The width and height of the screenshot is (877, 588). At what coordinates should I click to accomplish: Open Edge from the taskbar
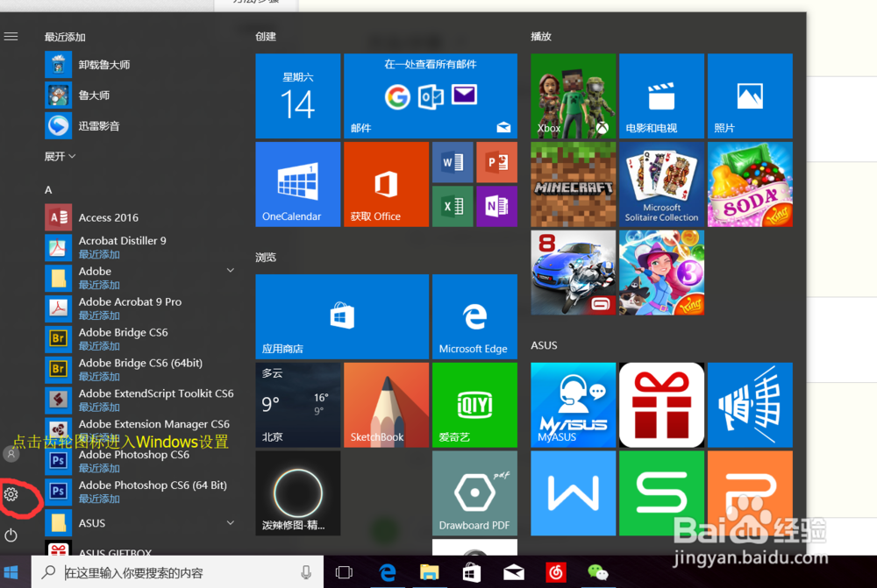pos(387,572)
